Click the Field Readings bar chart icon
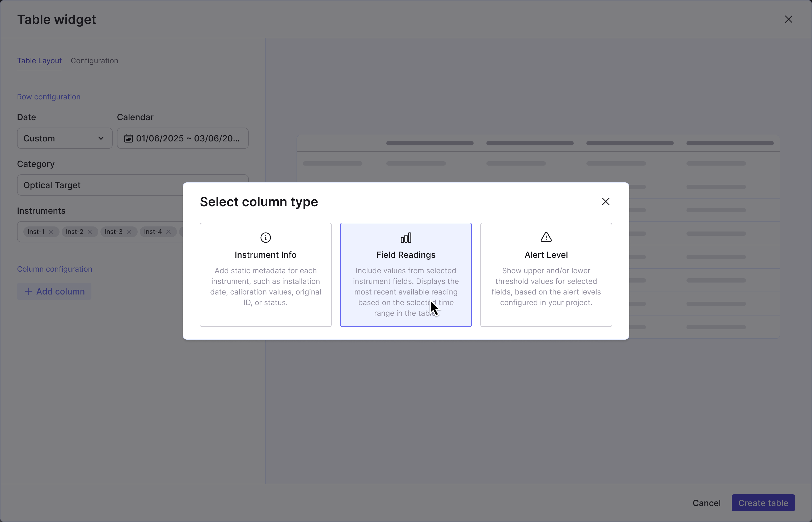The image size is (812, 522). 406,238
